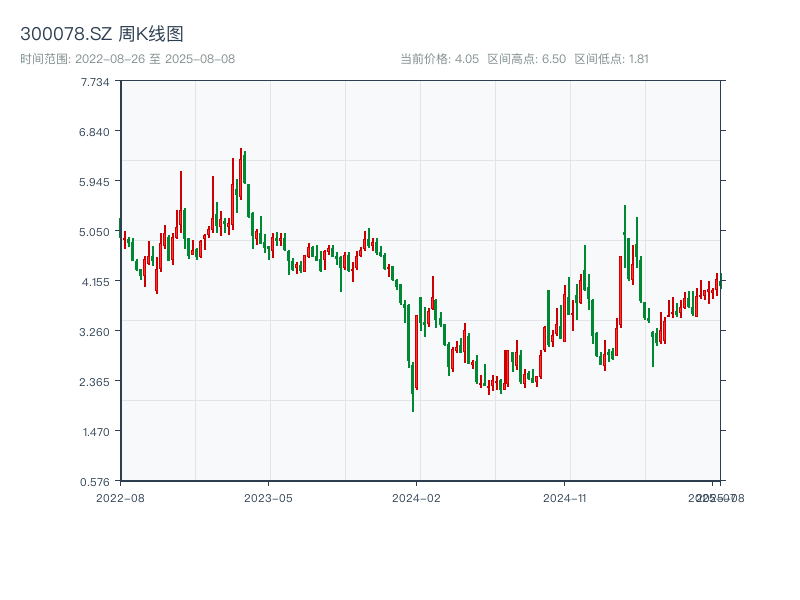Click the 2022-08 x-axis date label
The image size is (800, 600).
pyautogui.click(x=120, y=497)
